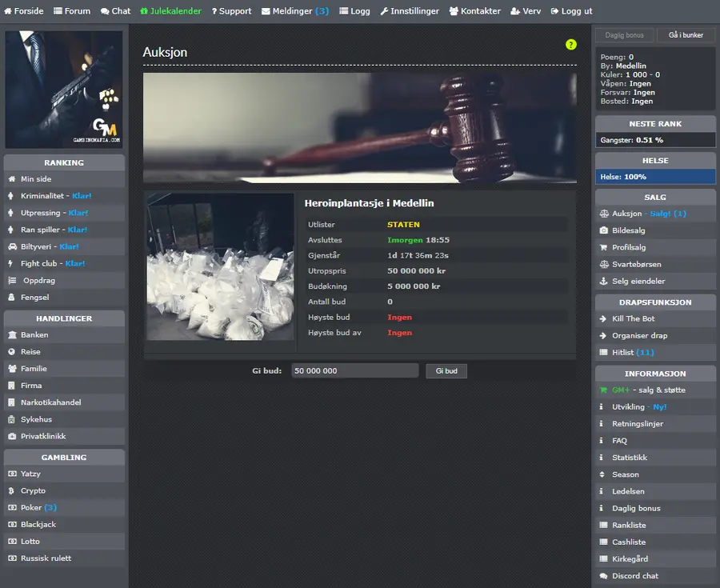This screenshot has width=720, height=588.
Task: Click the Reise globe icon
Action: point(12,352)
